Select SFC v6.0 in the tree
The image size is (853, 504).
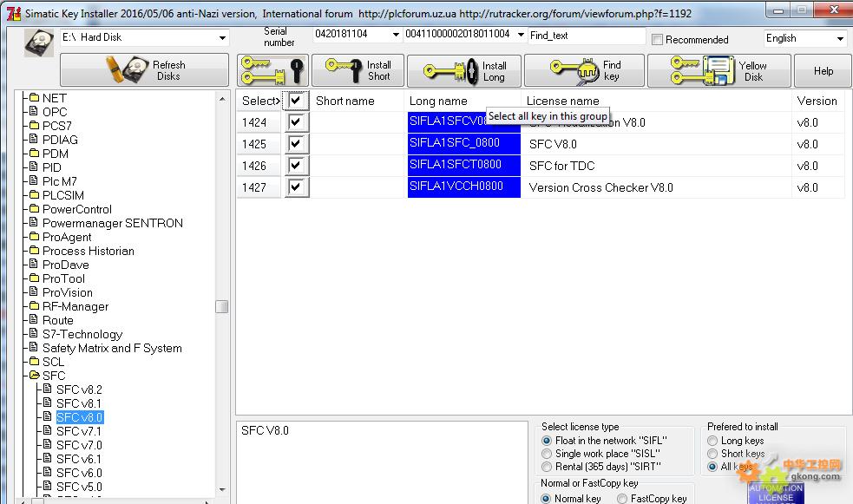80,473
